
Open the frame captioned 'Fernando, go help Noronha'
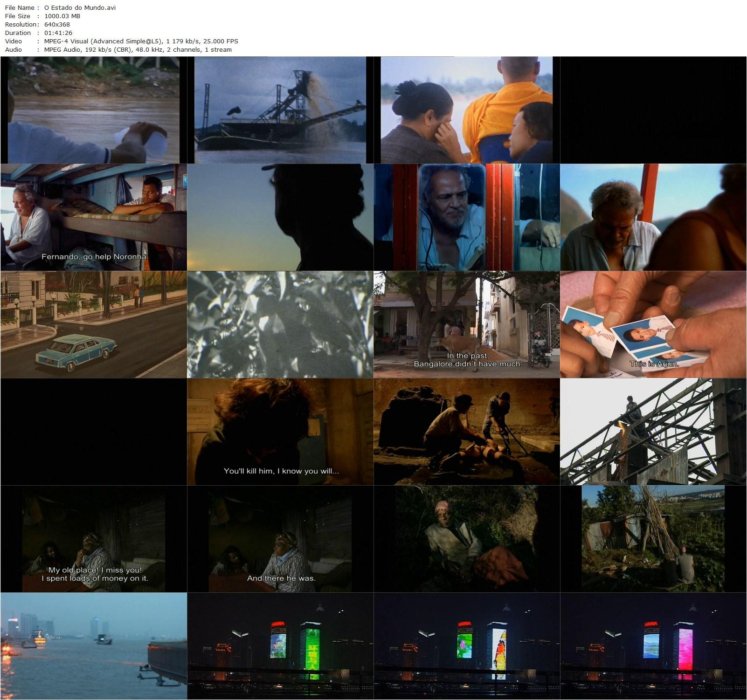tap(93, 217)
